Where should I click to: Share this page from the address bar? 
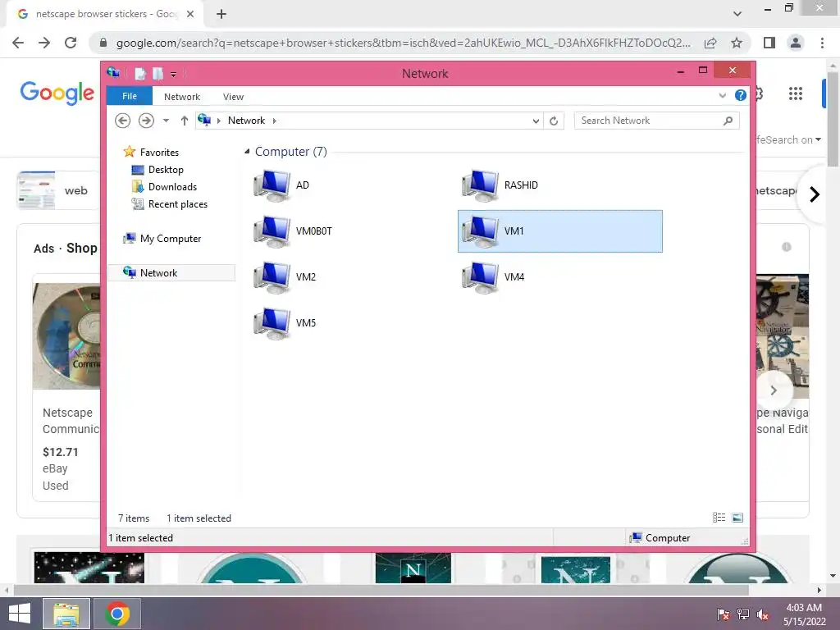(711, 43)
